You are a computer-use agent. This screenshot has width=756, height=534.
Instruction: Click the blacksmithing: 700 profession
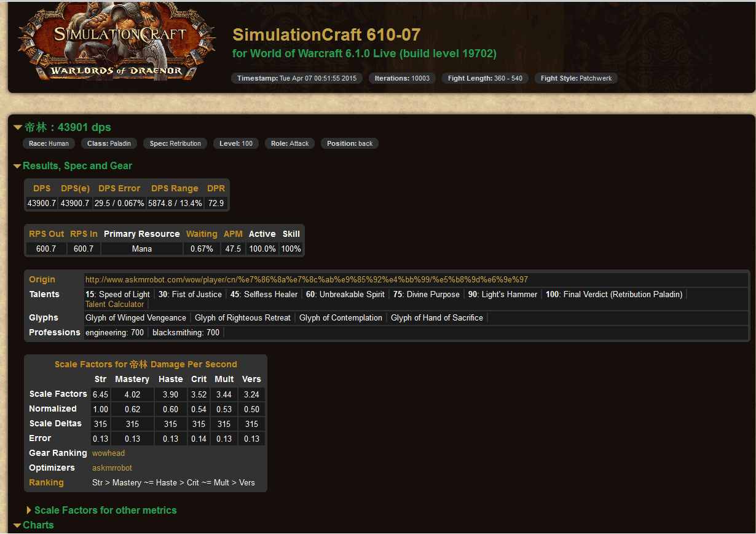coord(186,332)
